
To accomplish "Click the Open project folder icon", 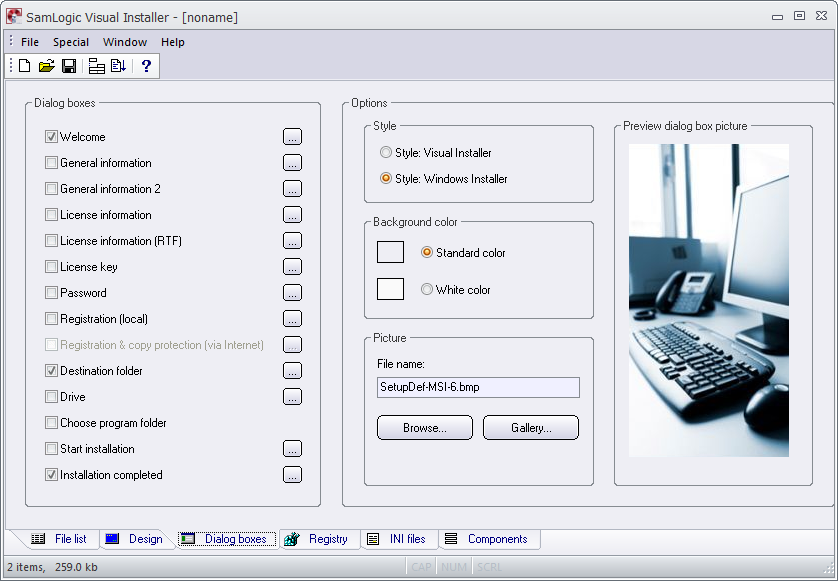I will (x=46, y=66).
